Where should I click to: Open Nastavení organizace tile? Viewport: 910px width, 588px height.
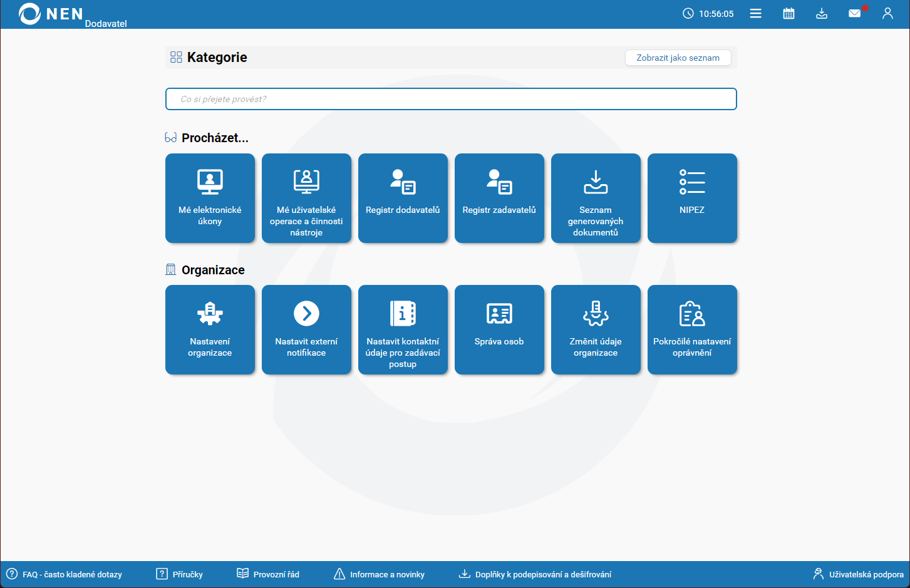(x=210, y=329)
